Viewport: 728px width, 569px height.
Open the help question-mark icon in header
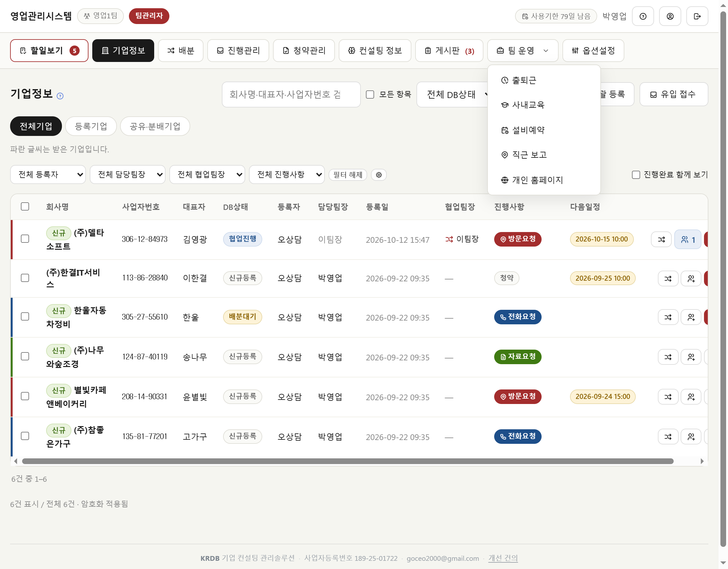click(x=643, y=16)
